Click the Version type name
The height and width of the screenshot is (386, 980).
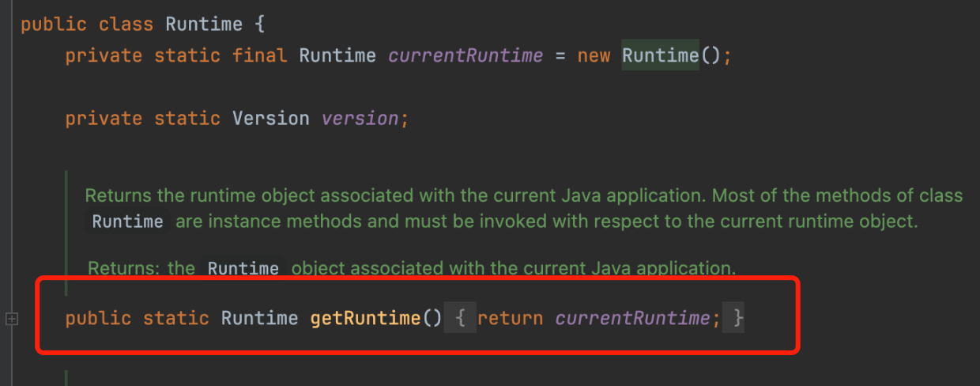click(270, 119)
